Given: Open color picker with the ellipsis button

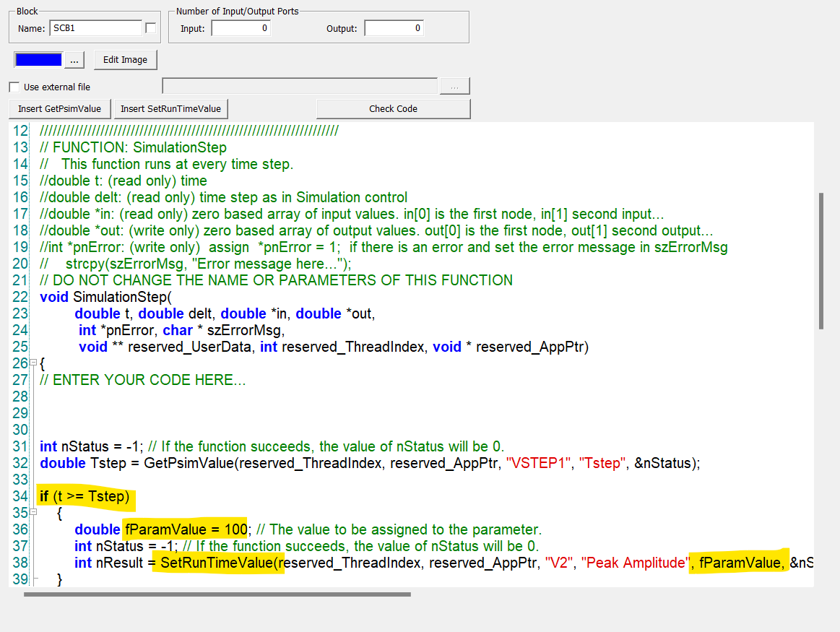Looking at the screenshot, I should (74, 59).
